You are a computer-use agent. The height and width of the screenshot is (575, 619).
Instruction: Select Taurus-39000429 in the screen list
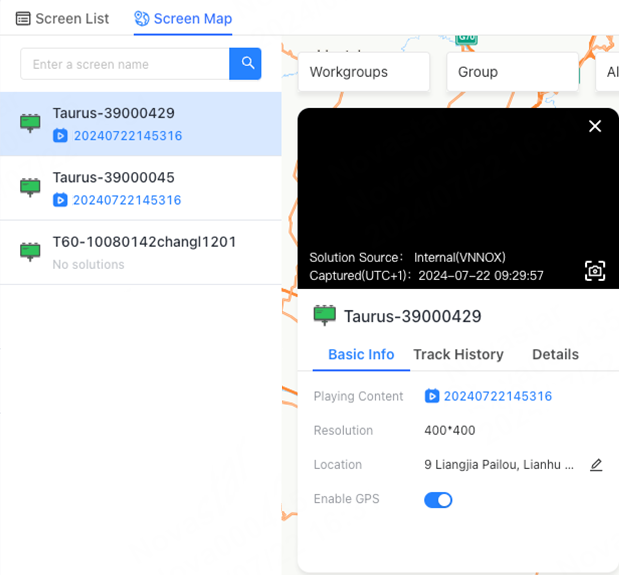(141, 124)
